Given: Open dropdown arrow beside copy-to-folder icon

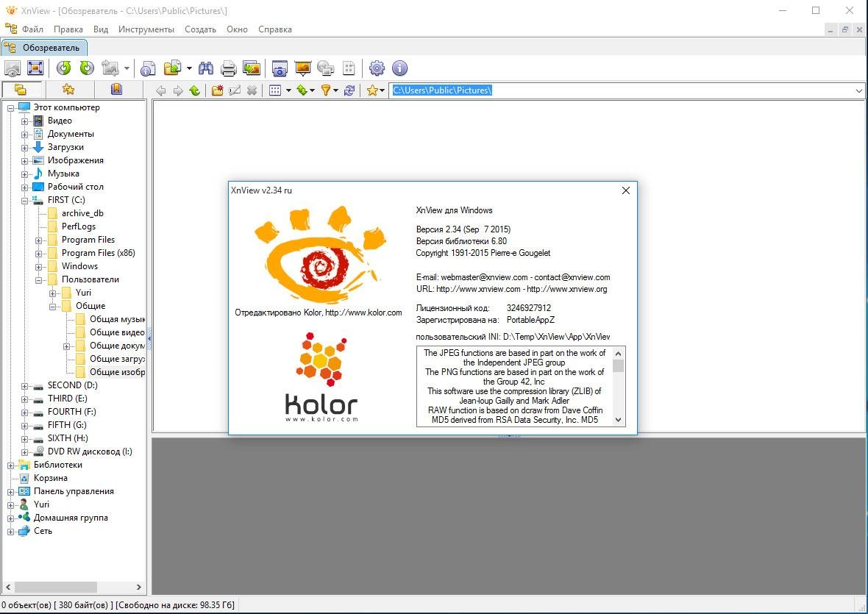Looking at the screenshot, I should 189,68.
